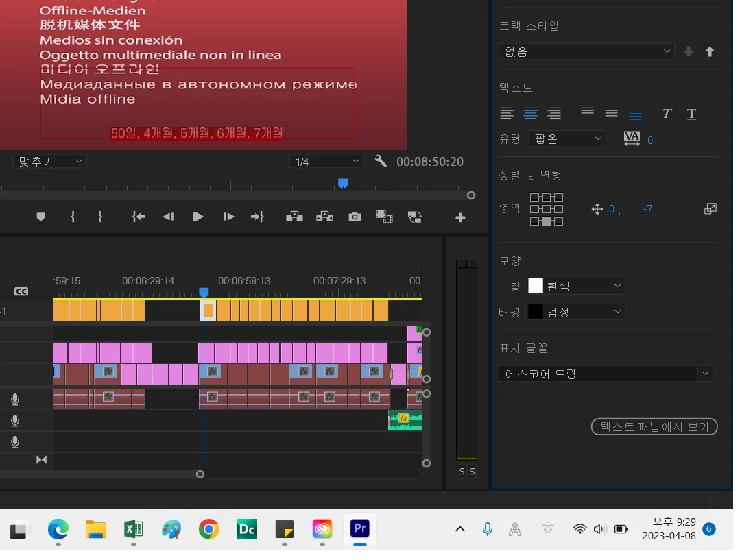Viewport: 753px width, 560px height.
Task: Align text block to top
Action: point(587,111)
